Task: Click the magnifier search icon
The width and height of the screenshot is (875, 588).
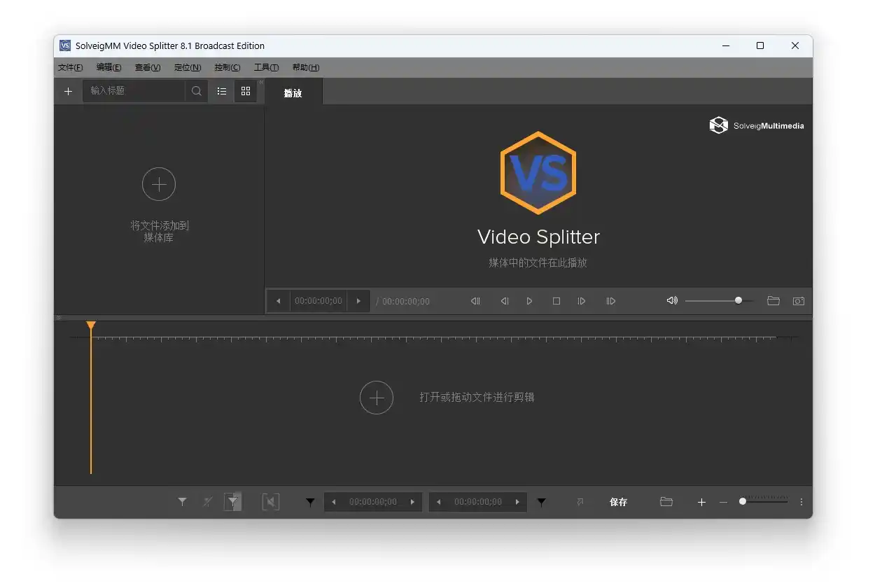Action: (197, 91)
